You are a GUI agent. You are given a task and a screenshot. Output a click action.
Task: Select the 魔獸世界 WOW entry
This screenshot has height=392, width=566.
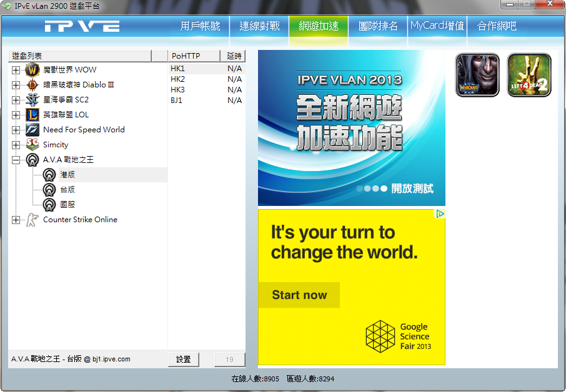click(70, 70)
